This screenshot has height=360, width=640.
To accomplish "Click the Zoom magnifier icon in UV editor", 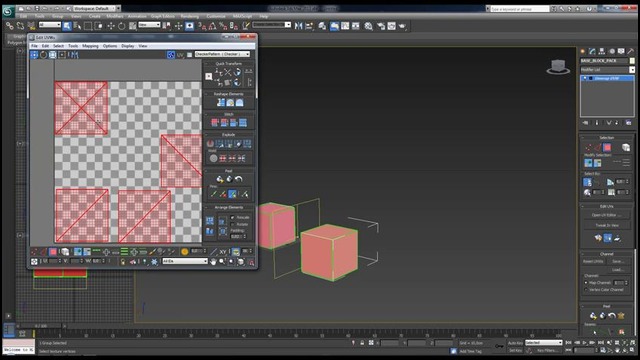I will coord(222,262).
